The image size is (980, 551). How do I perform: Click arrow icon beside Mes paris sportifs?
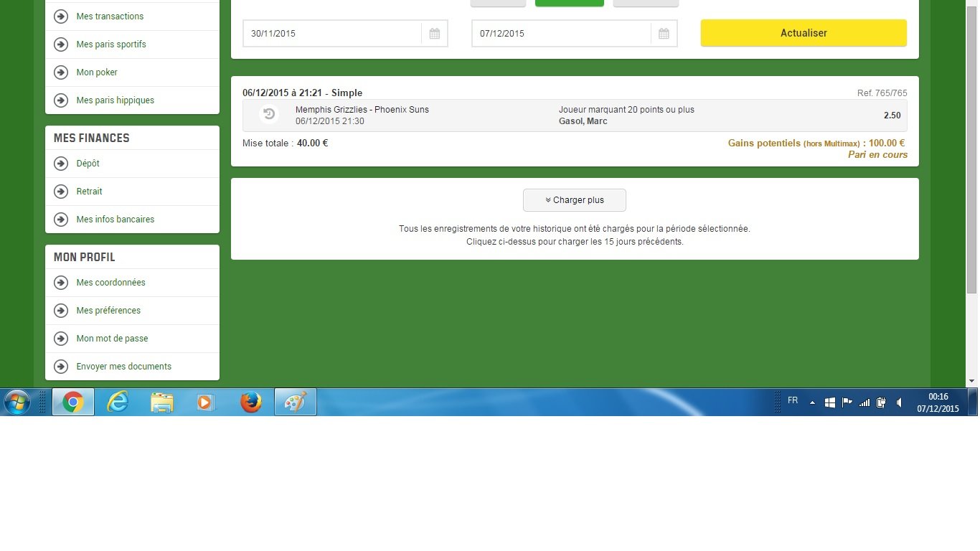tap(61, 44)
